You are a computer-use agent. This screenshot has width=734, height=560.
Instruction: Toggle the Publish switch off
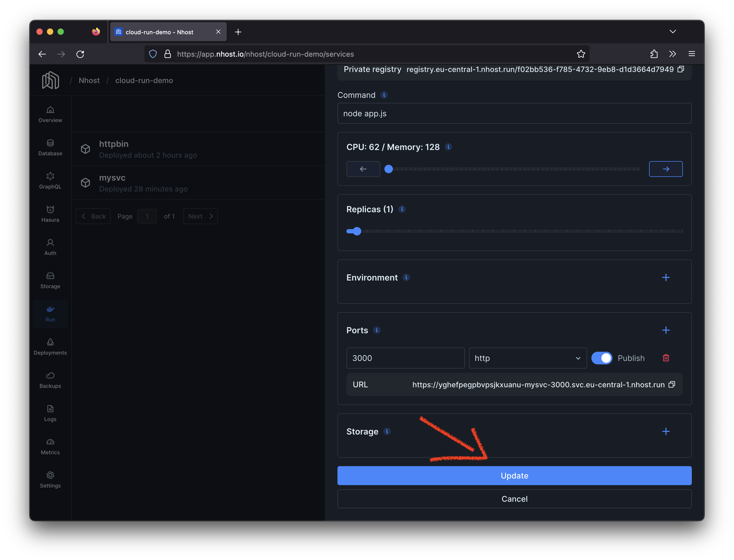click(x=601, y=358)
